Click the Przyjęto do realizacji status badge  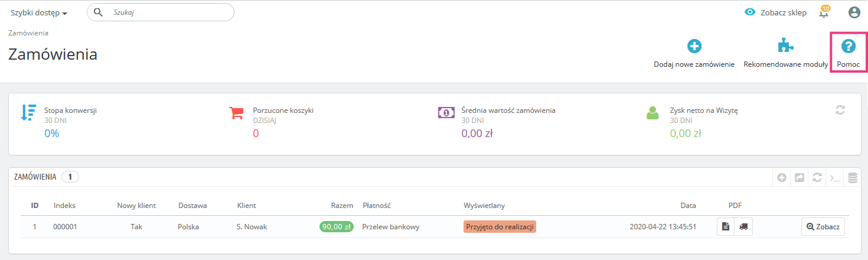[x=500, y=227]
